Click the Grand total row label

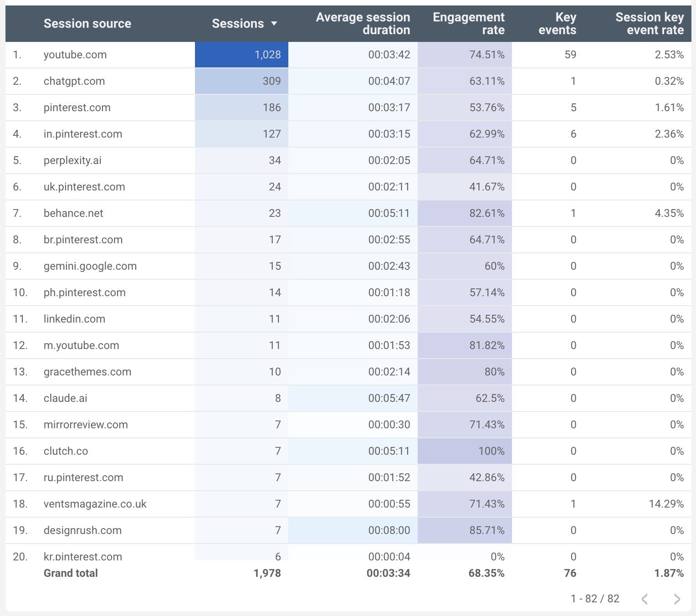point(71,573)
